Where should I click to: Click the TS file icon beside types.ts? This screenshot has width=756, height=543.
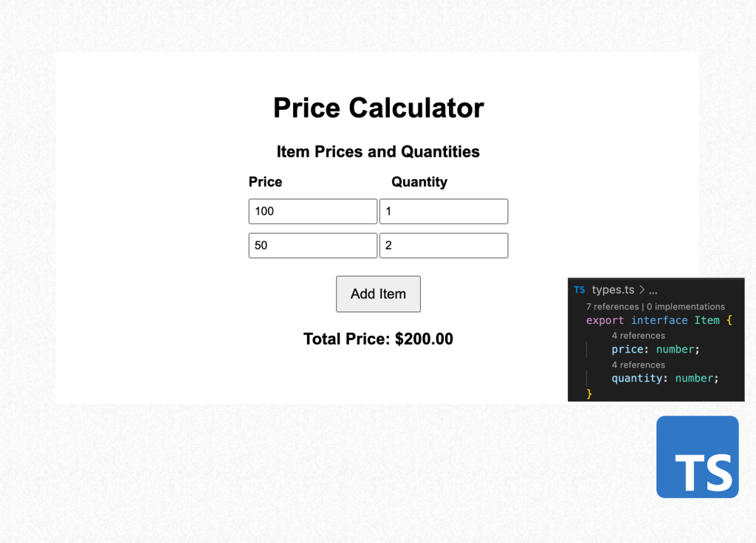click(x=580, y=289)
